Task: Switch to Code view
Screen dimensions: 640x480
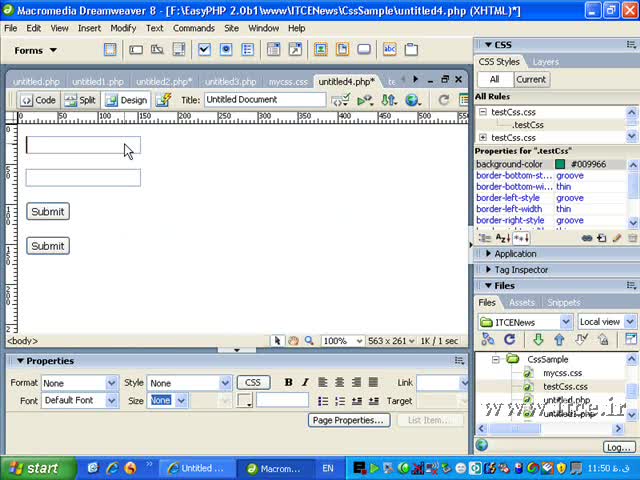Action: (x=38, y=100)
